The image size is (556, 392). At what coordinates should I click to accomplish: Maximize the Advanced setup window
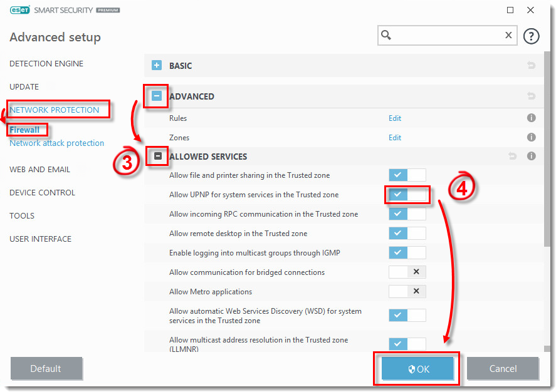[x=510, y=10]
